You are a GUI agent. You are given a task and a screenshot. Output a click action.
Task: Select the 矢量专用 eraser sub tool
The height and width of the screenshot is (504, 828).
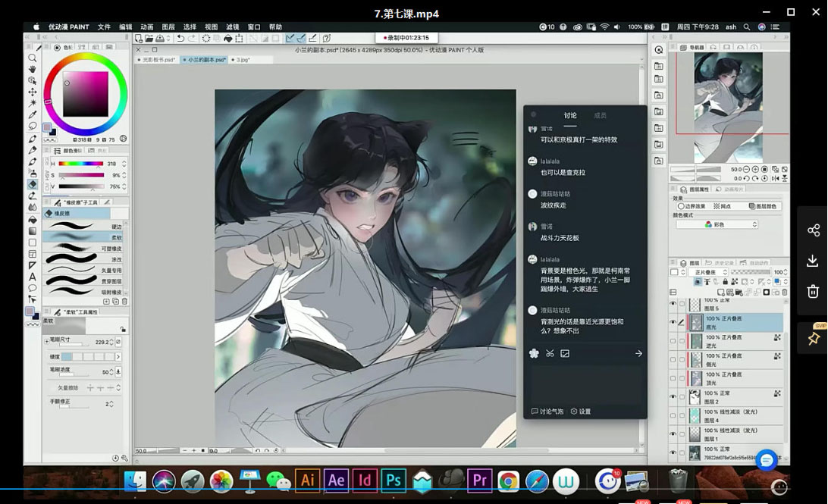tap(84, 270)
